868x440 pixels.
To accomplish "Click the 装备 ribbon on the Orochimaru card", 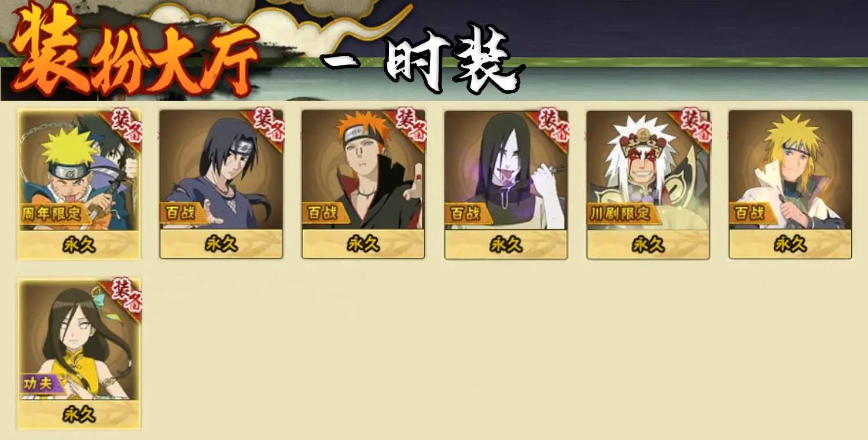I will 550,125.
